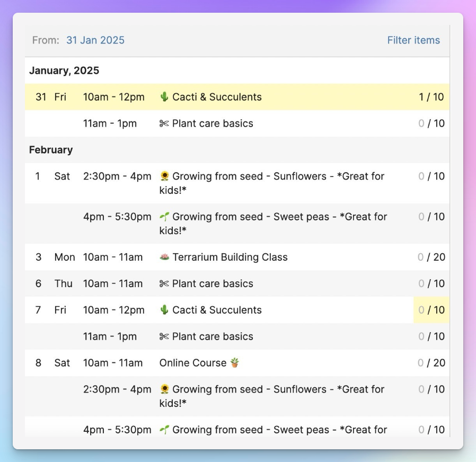Screen dimensions: 476x462
Task: Click seedling icon on 8 Feb 4pm row
Action: coord(164,430)
